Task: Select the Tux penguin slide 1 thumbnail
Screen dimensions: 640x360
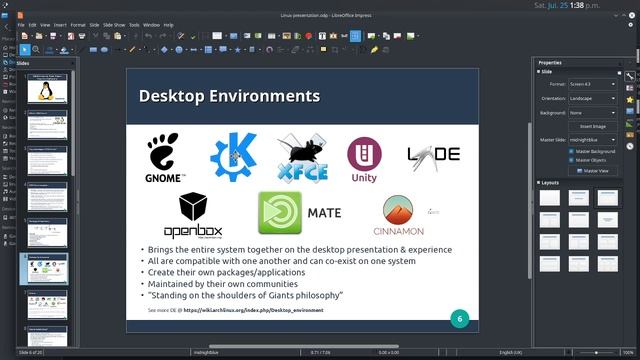Action: click(x=47, y=89)
